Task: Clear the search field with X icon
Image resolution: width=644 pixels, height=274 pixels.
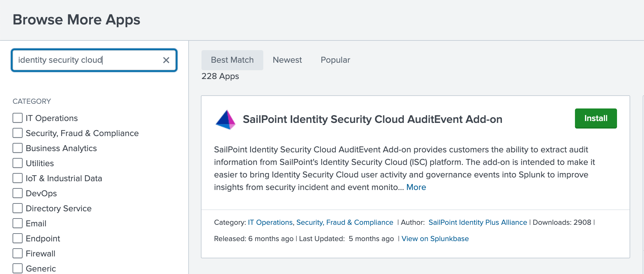Action: pyautogui.click(x=166, y=60)
